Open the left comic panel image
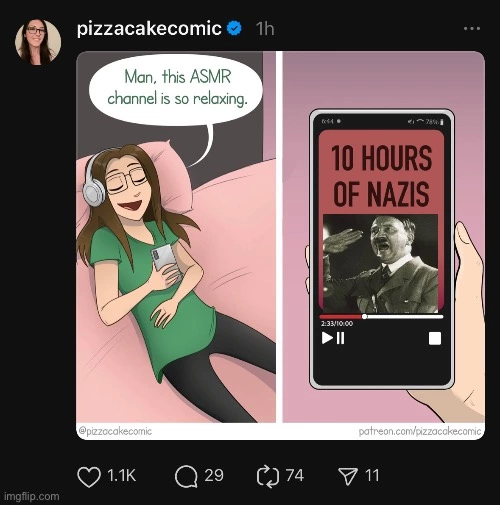The width and height of the screenshot is (500, 505). point(176,237)
